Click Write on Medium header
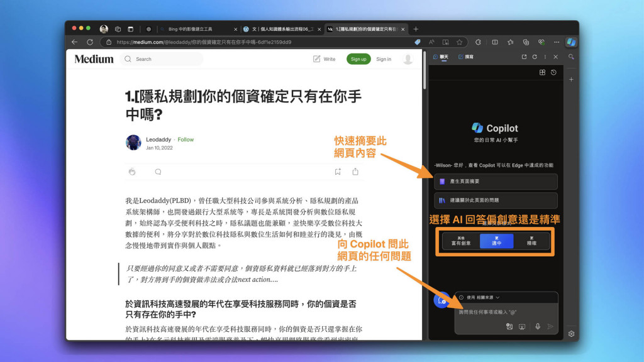 point(324,59)
